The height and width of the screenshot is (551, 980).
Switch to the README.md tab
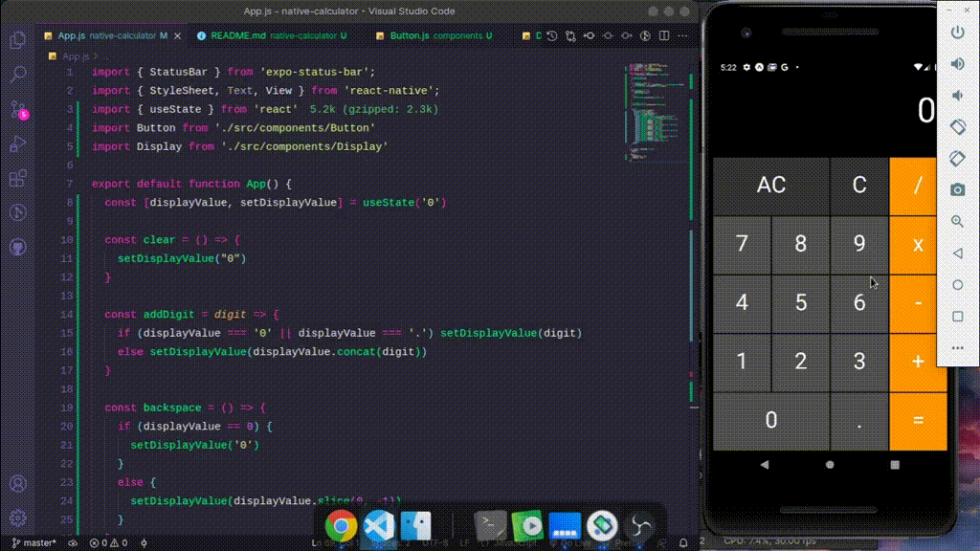pyautogui.click(x=272, y=35)
